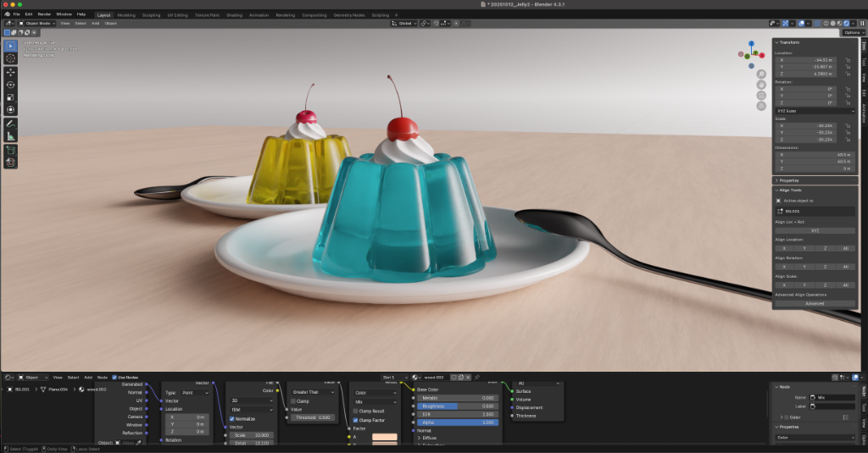Switch to the Shading workspace tab
The image size is (868, 453).
tap(234, 14)
